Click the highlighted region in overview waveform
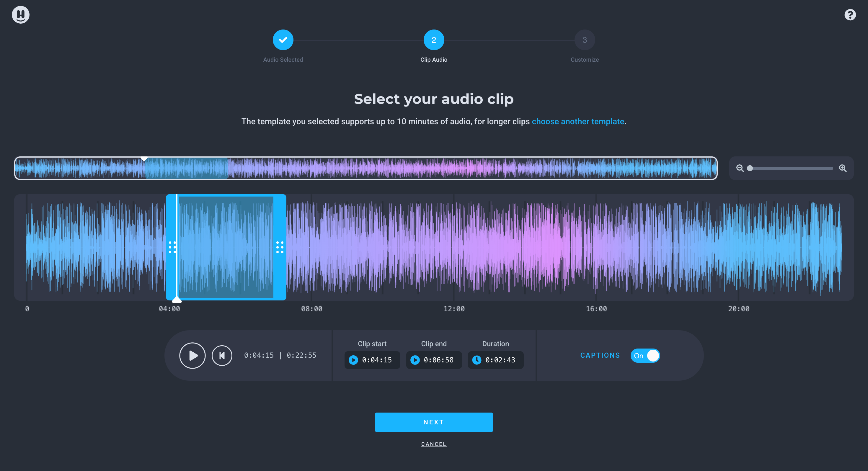This screenshot has height=471, width=868. tap(186, 168)
